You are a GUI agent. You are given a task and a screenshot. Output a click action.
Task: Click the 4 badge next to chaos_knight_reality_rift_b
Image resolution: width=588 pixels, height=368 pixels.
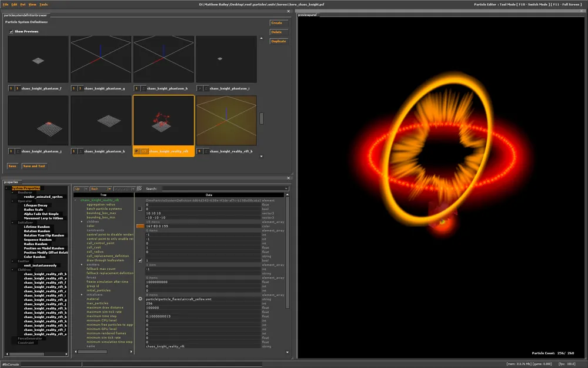[199, 151]
